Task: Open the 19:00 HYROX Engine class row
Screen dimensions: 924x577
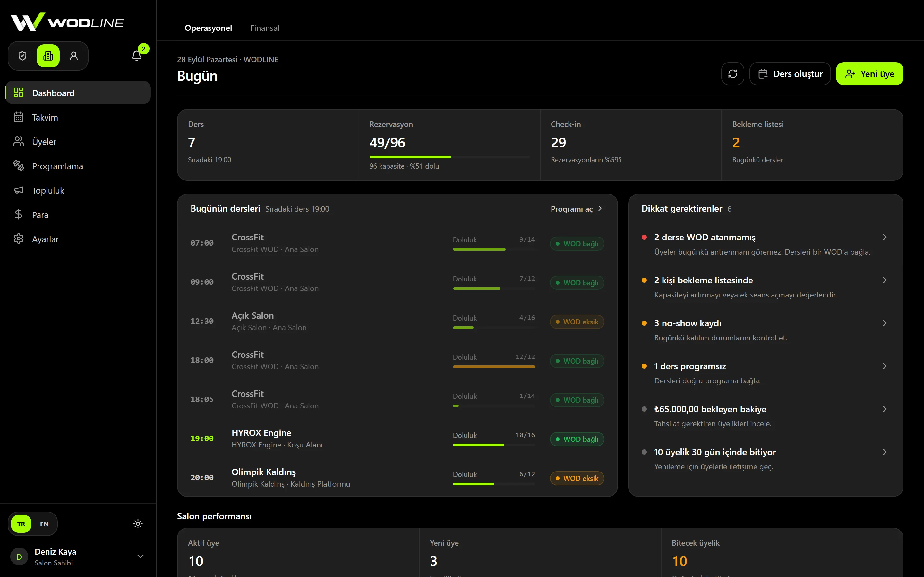Action: point(397,439)
